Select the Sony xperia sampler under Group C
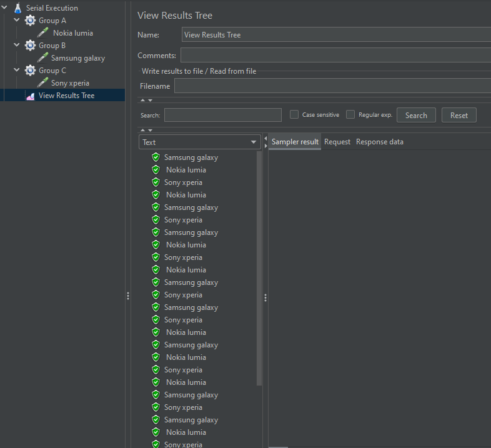 tap(70, 83)
